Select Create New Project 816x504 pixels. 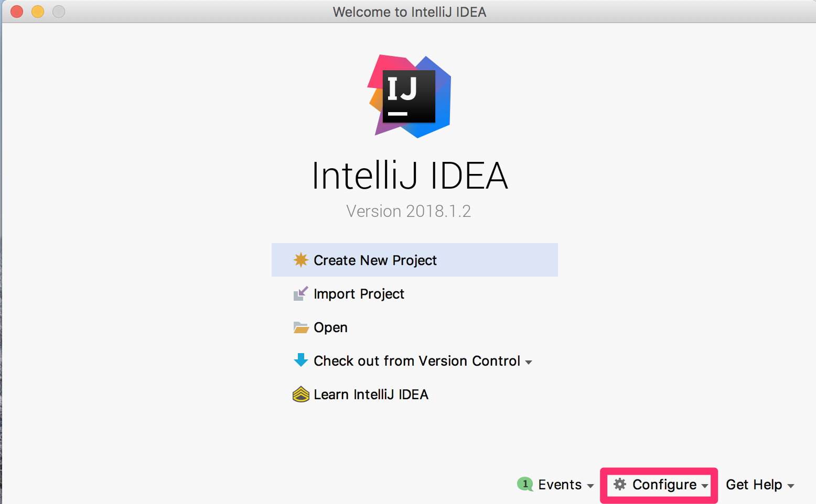(375, 260)
